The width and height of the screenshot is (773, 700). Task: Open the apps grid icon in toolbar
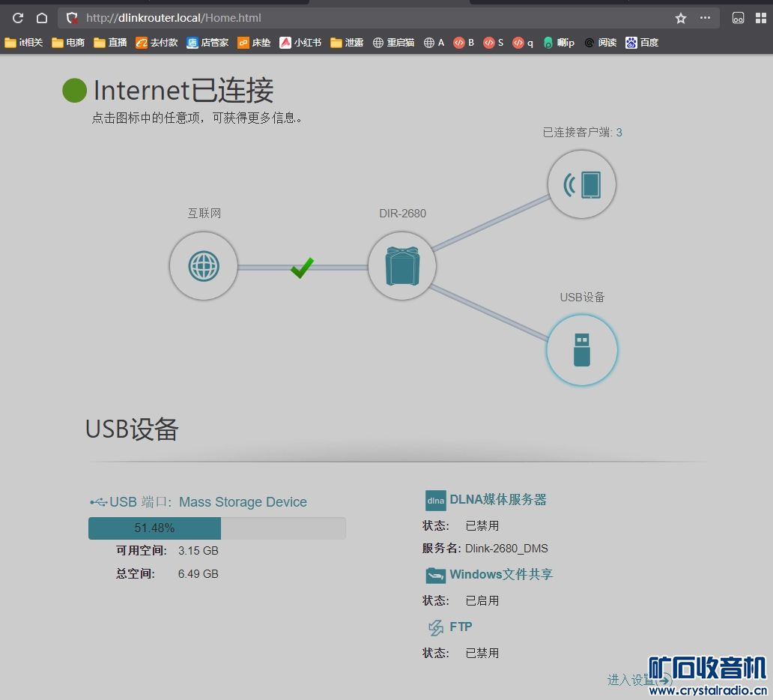761,18
